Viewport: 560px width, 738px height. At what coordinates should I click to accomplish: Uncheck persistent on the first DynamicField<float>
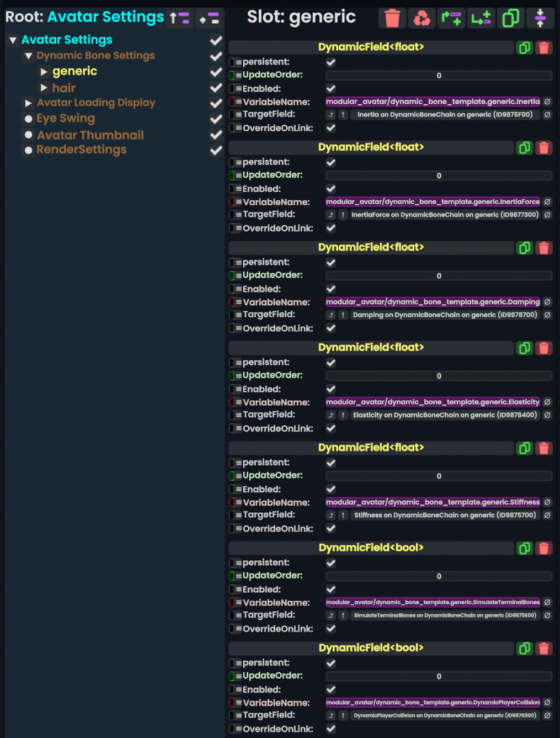(330, 62)
